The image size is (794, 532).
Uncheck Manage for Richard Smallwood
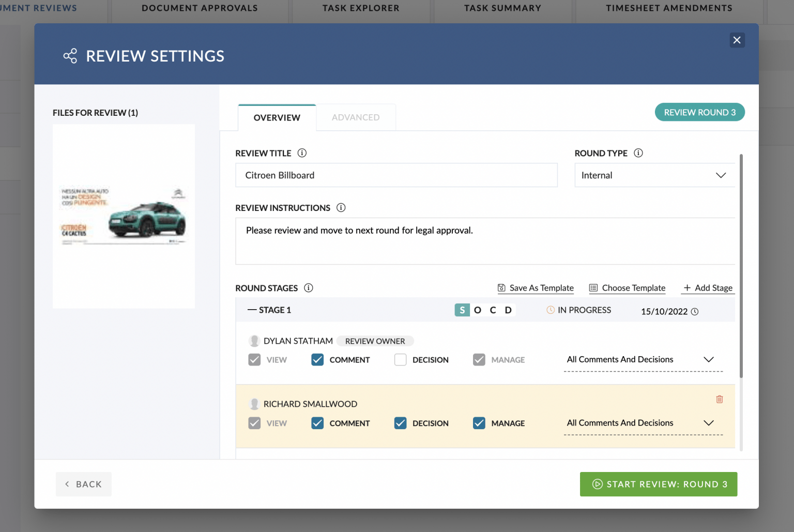479,423
